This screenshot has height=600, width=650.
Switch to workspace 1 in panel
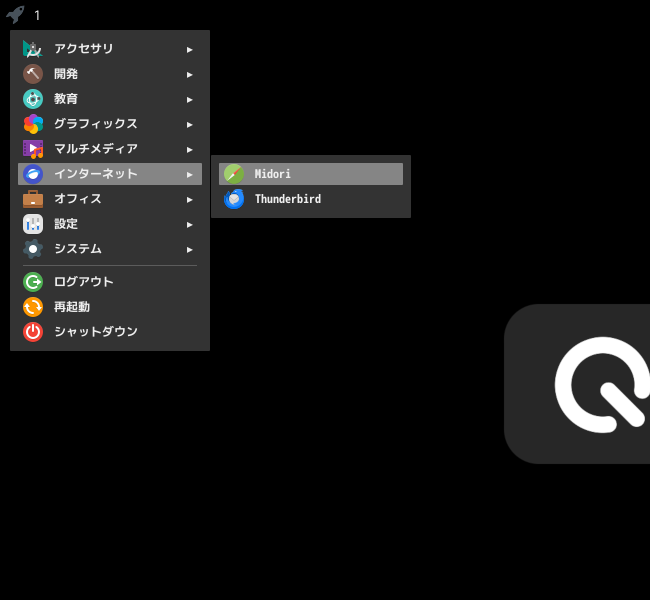(x=37, y=15)
